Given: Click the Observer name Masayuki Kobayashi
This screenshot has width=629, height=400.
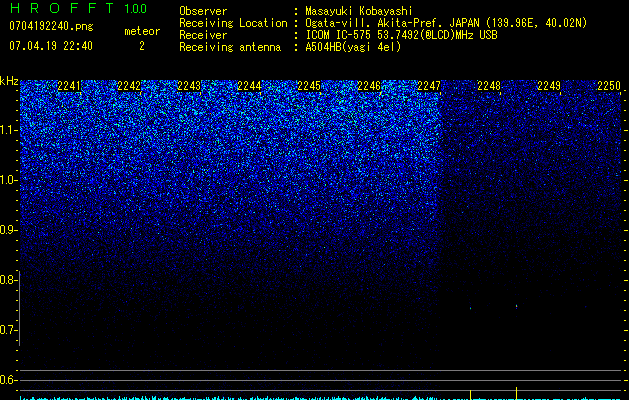Looking at the screenshot, I should tap(359, 11).
